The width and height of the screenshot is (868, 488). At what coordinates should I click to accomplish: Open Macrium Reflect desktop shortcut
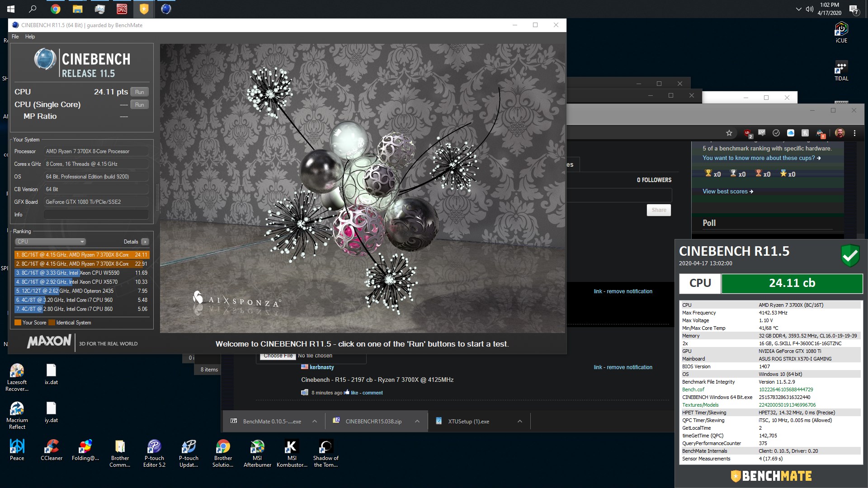pos(17,416)
